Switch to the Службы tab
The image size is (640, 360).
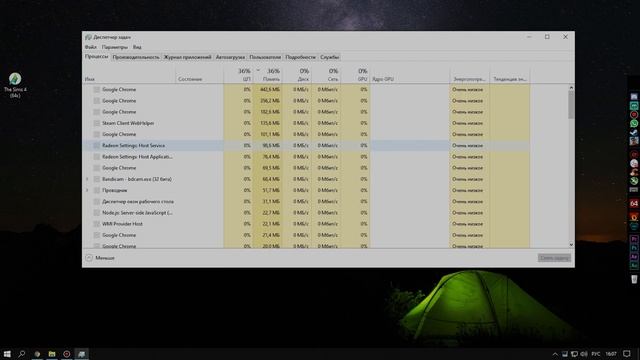pyautogui.click(x=329, y=57)
